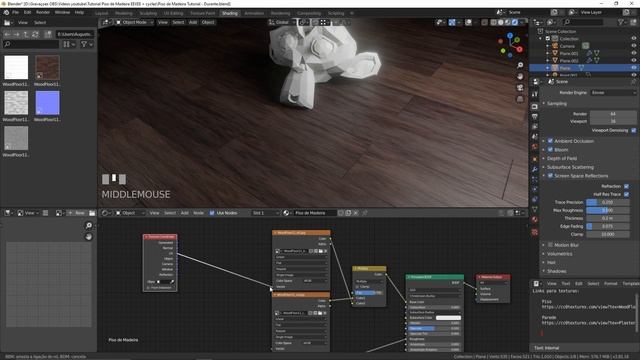640x360 pixels.
Task: Toggle Use Nodes checkbox in node editor
Action: (x=212, y=213)
